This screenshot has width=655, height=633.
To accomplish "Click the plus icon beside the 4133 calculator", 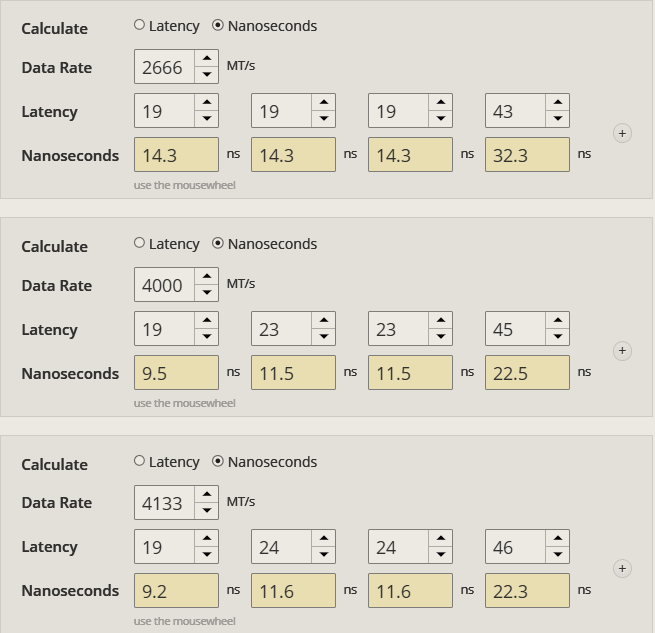I will tap(622, 568).
